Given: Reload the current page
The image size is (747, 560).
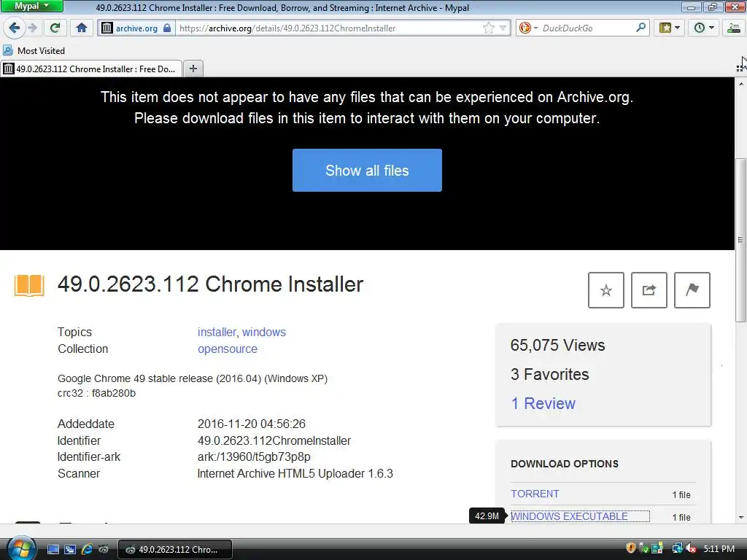Looking at the screenshot, I should (x=55, y=28).
